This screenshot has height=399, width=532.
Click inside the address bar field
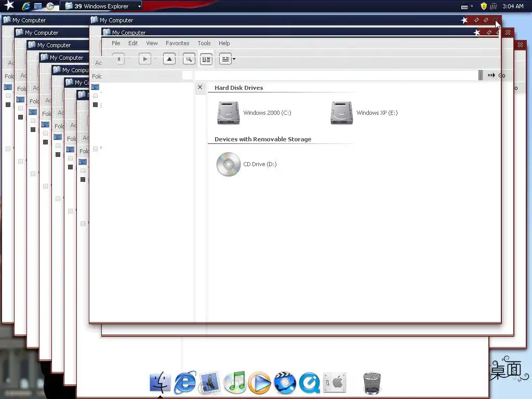[x=336, y=75]
